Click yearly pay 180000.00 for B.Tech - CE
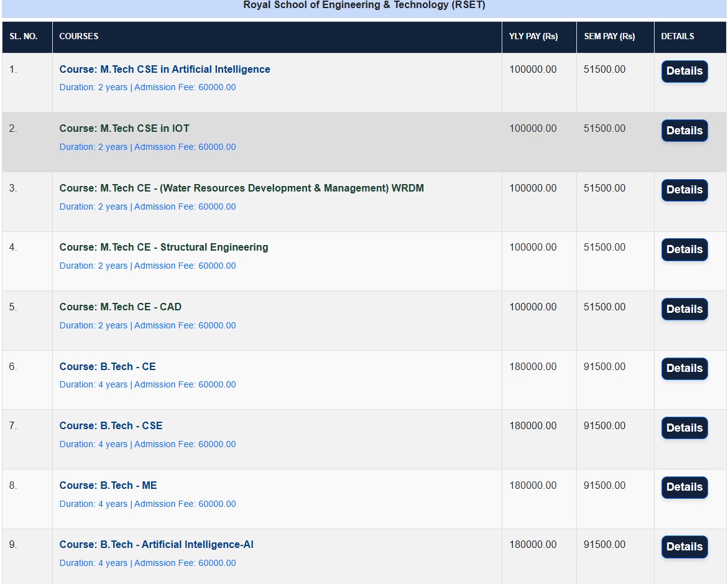Image resolution: width=728 pixels, height=584 pixels. (x=533, y=366)
